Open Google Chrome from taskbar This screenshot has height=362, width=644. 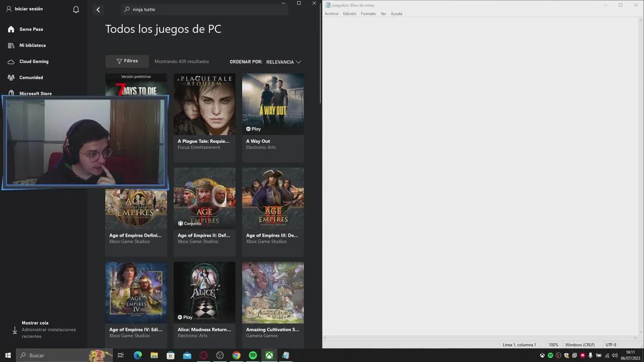point(236,355)
